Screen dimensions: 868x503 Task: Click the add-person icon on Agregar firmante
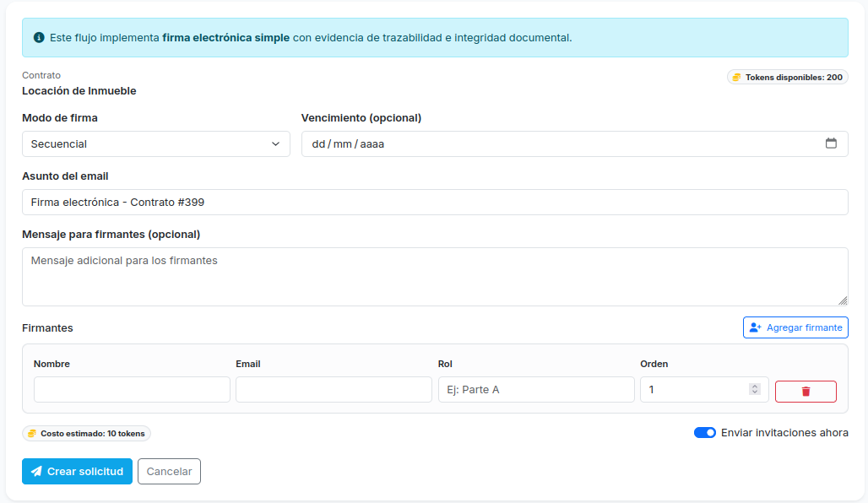click(754, 327)
